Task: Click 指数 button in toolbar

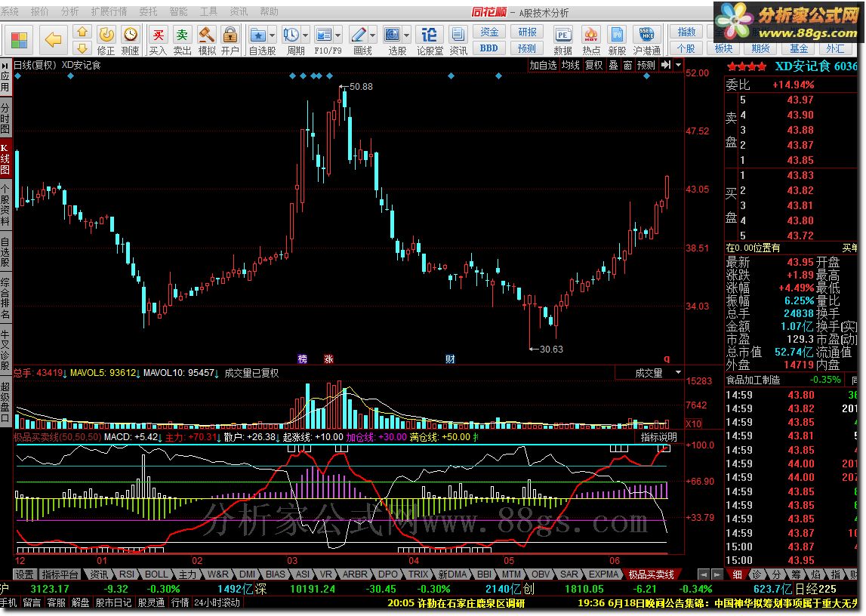Action: (686, 32)
